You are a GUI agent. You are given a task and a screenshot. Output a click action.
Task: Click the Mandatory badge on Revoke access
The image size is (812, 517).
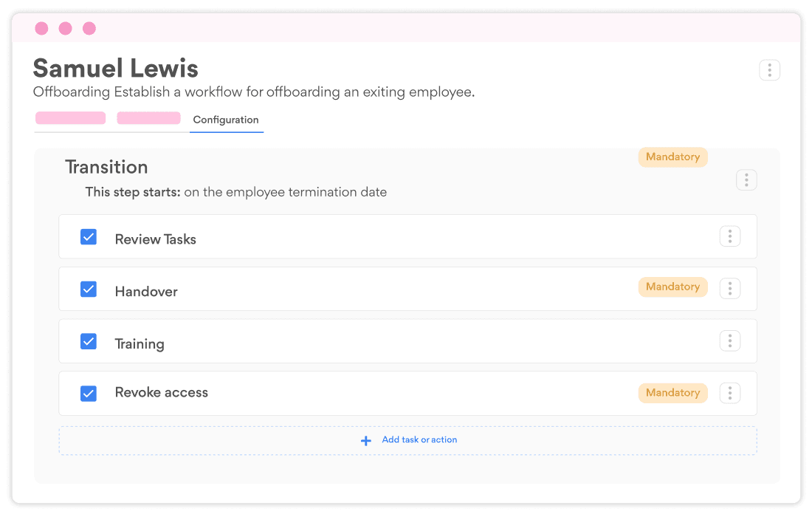point(672,392)
